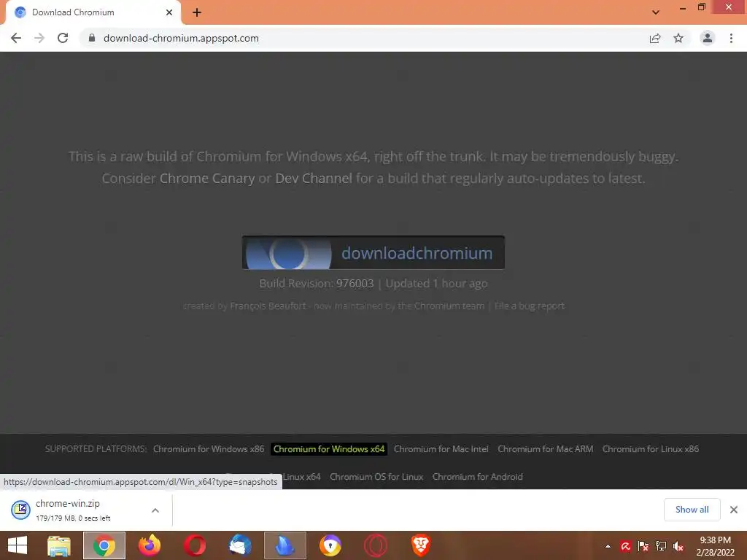The height and width of the screenshot is (560, 747).
Task: Go back using the browser back arrow
Action: coord(16,38)
